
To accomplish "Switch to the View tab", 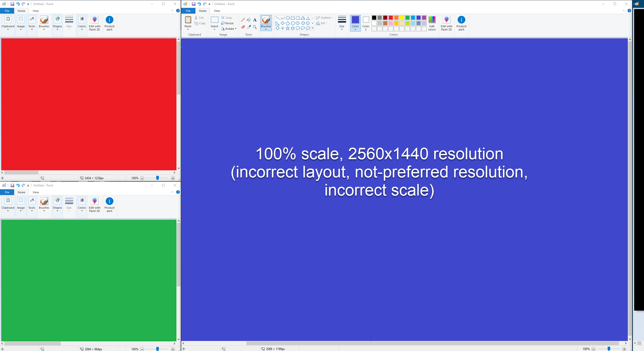I will pos(217,11).
